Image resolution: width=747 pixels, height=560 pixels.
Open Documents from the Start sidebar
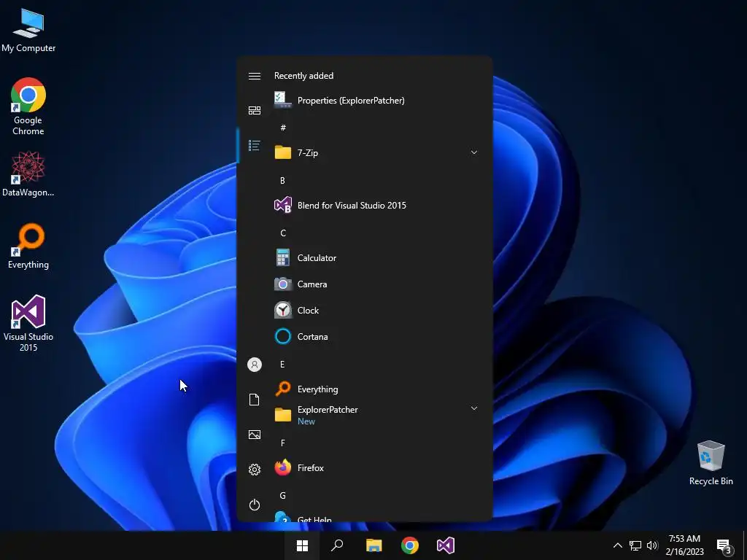(255, 400)
